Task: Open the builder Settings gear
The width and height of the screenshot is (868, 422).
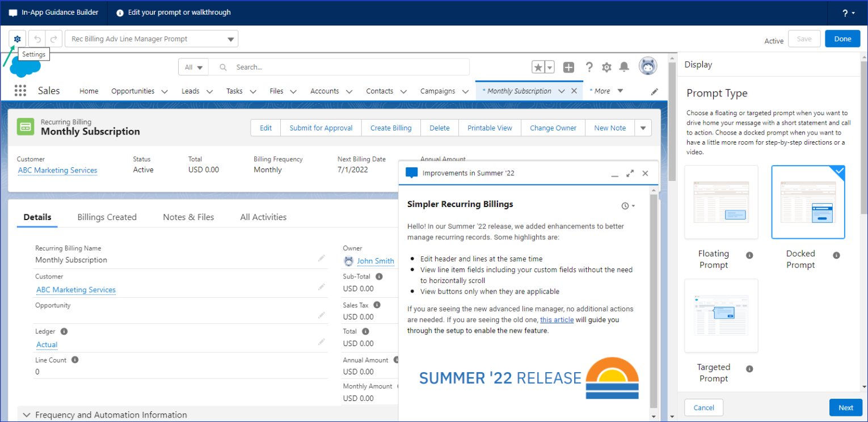Action: pos(18,39)
